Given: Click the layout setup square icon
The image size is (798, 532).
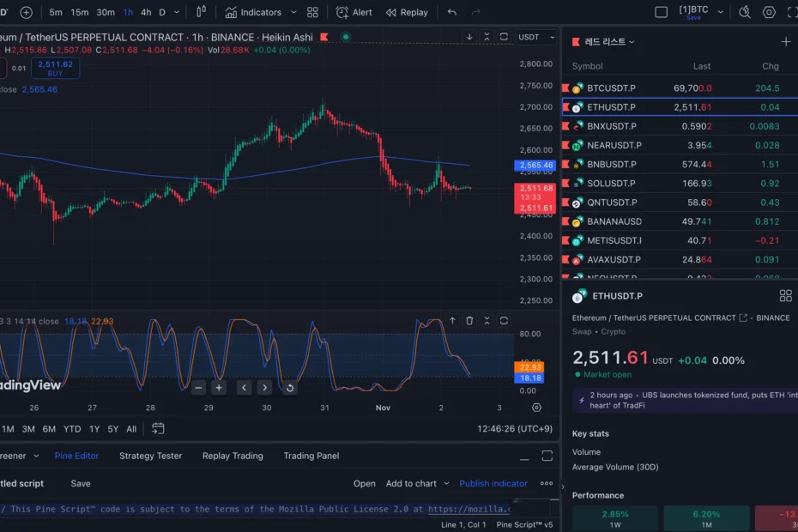Looking at the screenshot, I should 661,12.
